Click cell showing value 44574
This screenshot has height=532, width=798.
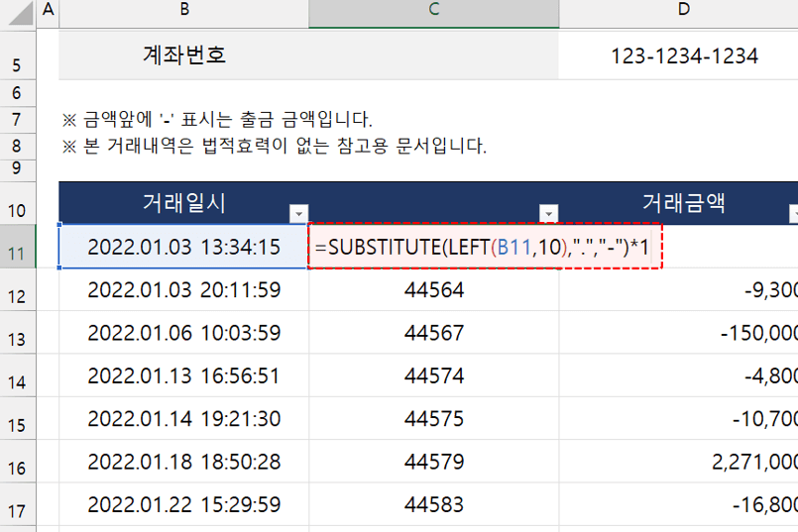[x=433, y=375]
